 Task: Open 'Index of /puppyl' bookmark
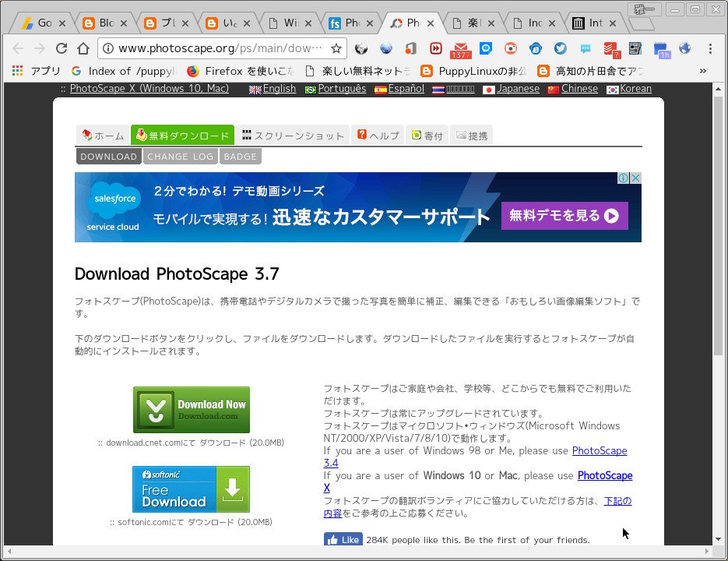124,71
